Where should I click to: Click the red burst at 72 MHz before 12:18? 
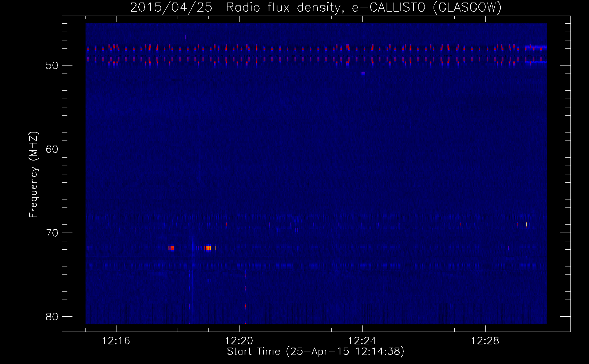click(x=171, y=248)
